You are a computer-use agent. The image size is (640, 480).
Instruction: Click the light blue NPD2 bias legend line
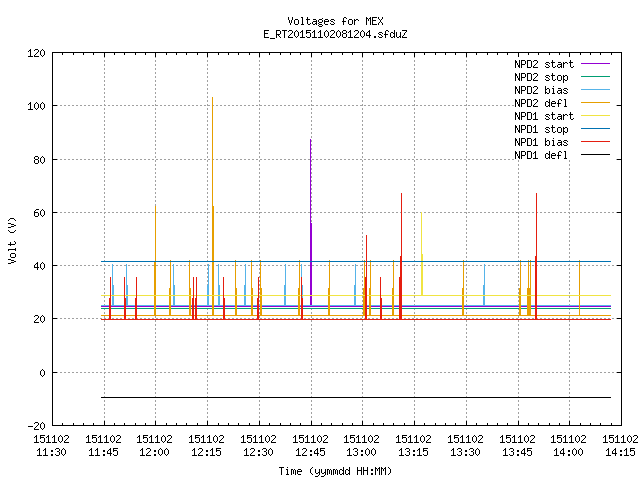(x=595, y=90)
